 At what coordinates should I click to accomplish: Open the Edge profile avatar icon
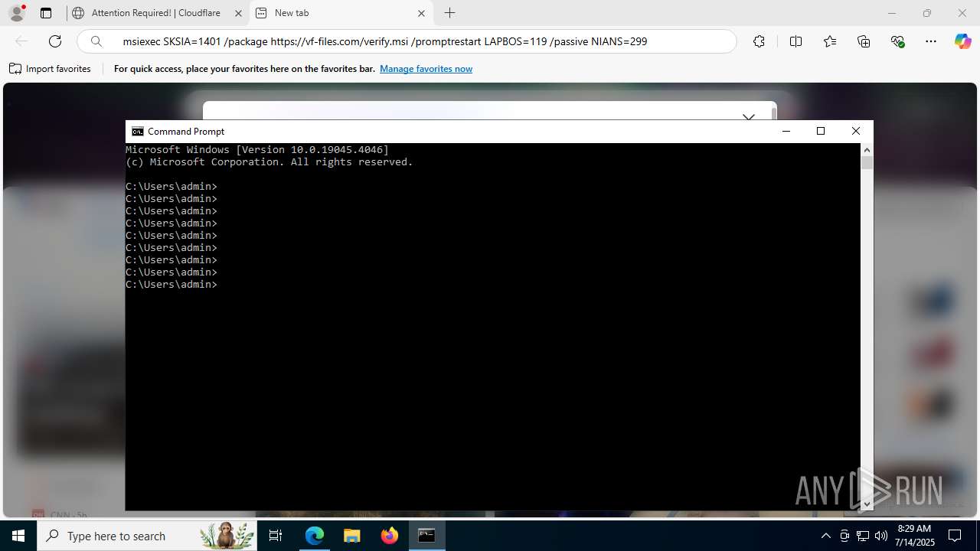[17, 13]
